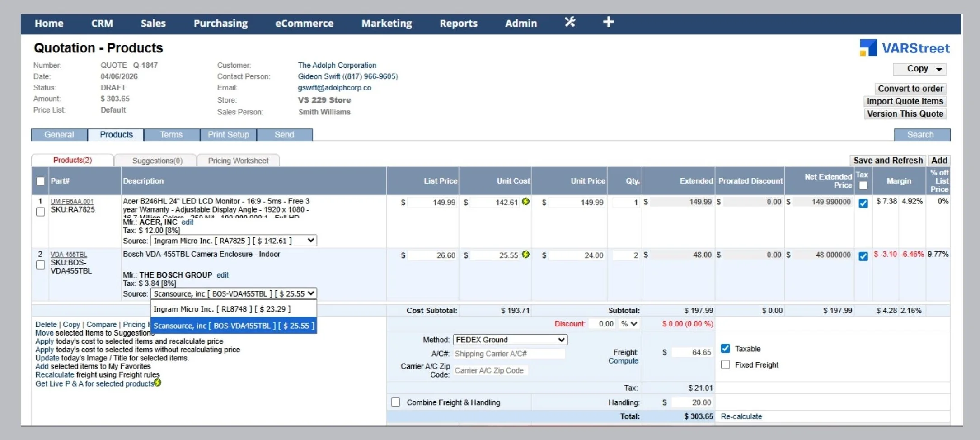
Task: Click live cost icon beside 142.61 unit cost
Action: coord(525,202)
